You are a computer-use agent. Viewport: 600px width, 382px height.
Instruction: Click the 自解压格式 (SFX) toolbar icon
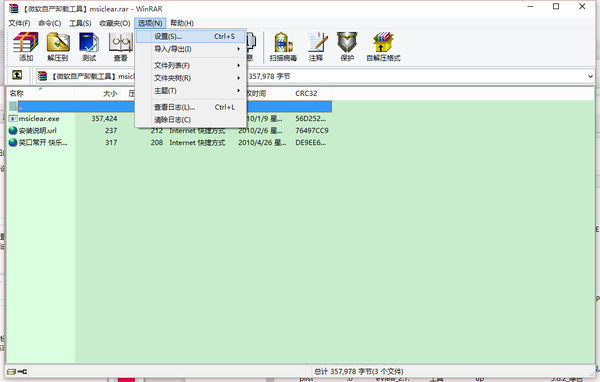point(383,47)
